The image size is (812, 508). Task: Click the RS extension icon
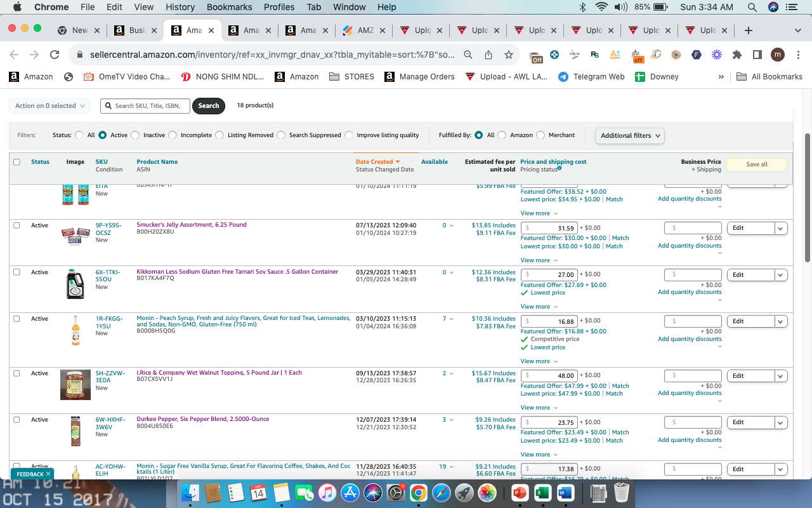tap(595, 55)
